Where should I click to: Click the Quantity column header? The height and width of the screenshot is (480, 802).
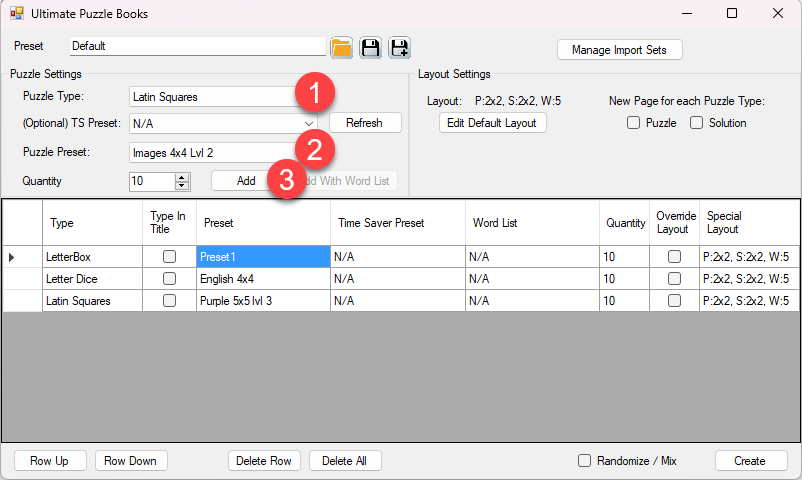tap(624, 223)
